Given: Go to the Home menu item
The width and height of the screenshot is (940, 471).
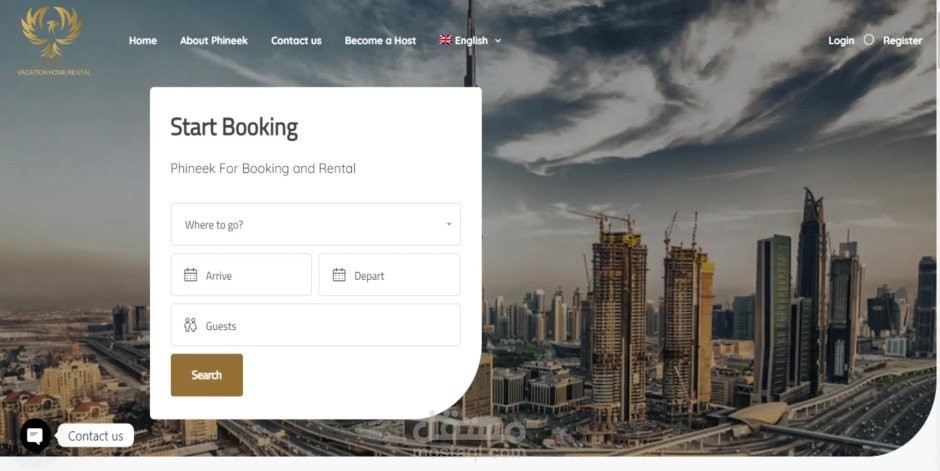Looking at the screenshot, I should coord(143,41).
